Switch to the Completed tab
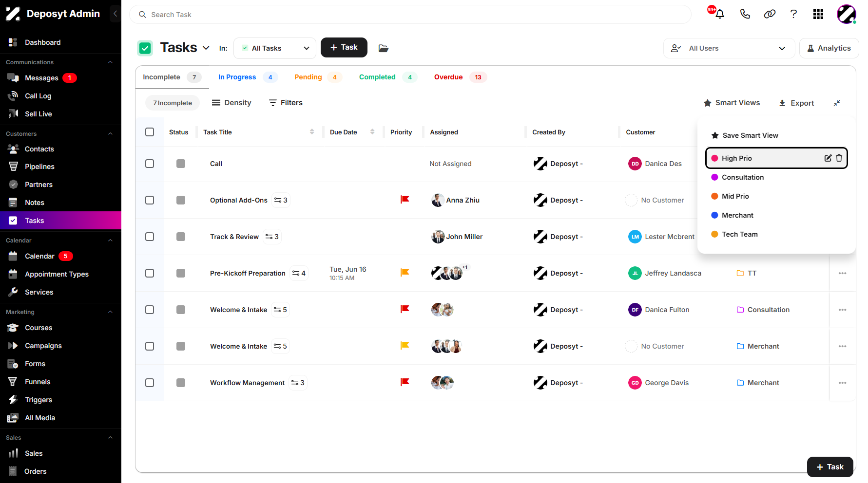This screenshot has width=868, height=483. click(x=387, y=77)
